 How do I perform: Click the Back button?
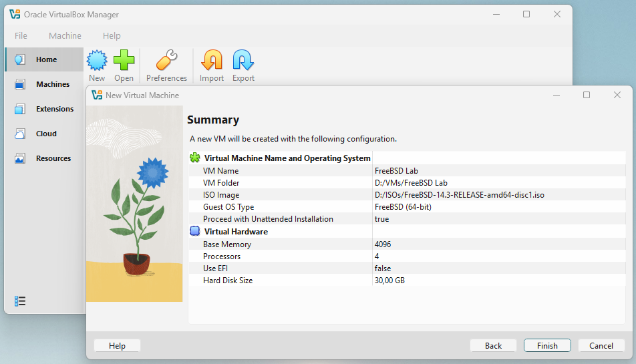click(x=493, y=346)
